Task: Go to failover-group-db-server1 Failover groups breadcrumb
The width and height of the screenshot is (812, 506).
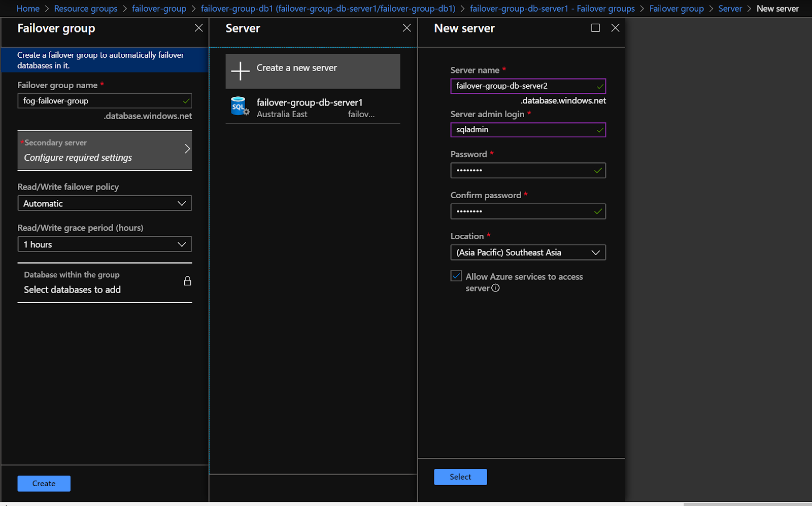Action: tap(552, 8)
